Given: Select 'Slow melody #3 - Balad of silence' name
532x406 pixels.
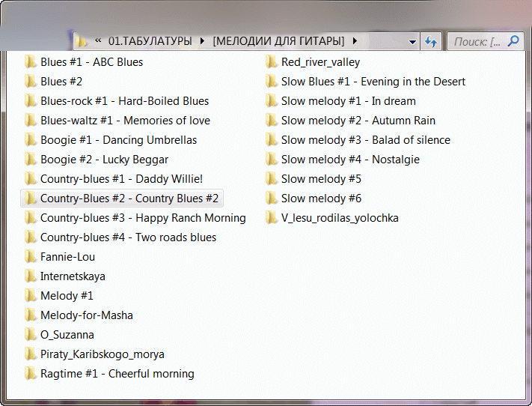Looking at the screenshot, I should [366, 140].
